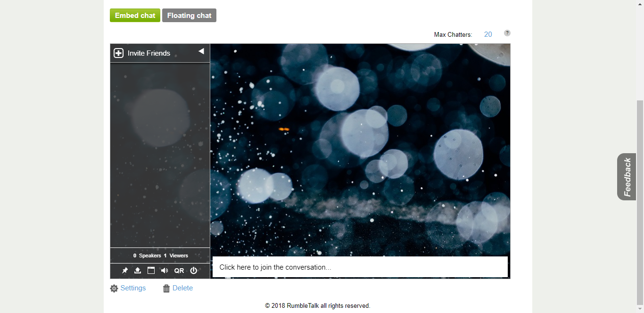644x313 pixels.
Task: Open the Settings link below chat
Action: coord(133,288)
